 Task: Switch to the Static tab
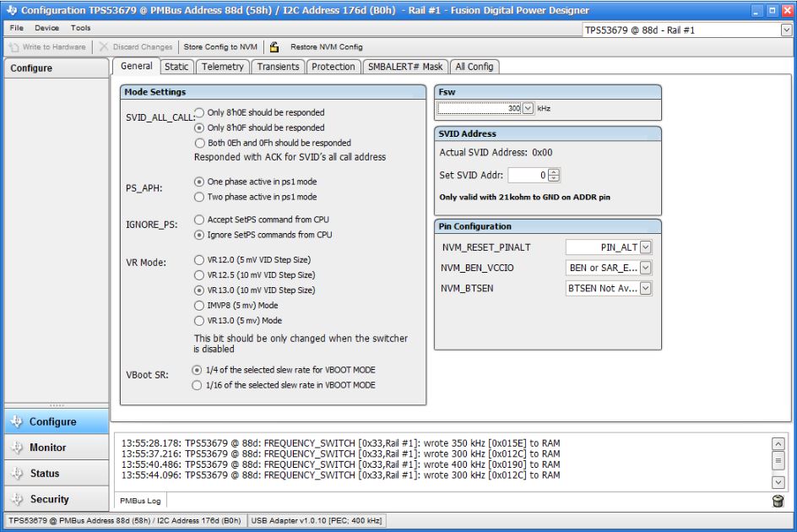tap(176, 67)
